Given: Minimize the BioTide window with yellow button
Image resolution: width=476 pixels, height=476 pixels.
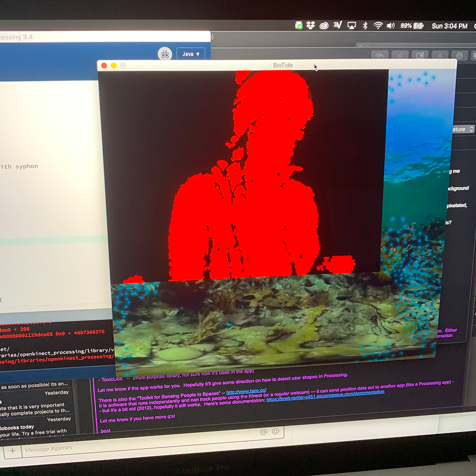Looking at the screenshot, I should point(113,65).
